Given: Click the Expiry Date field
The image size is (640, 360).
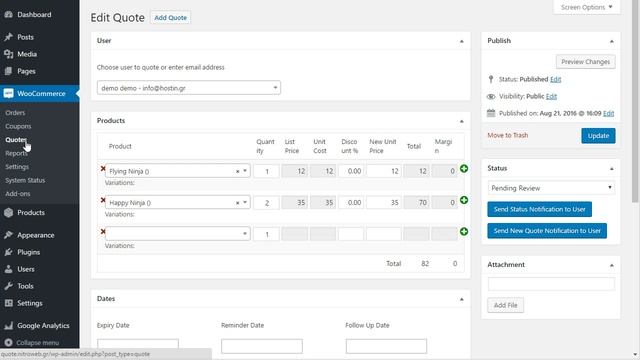Looking at the screenshot, I should click(x=138, y=346).
